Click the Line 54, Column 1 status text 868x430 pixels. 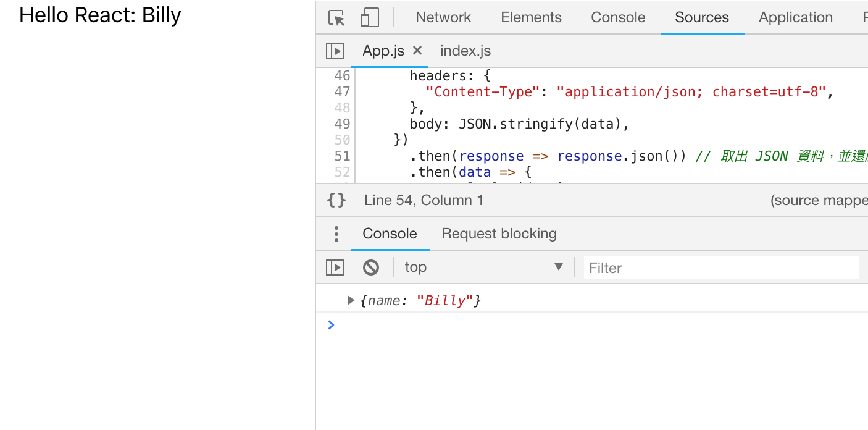click(x=424, y=200)
